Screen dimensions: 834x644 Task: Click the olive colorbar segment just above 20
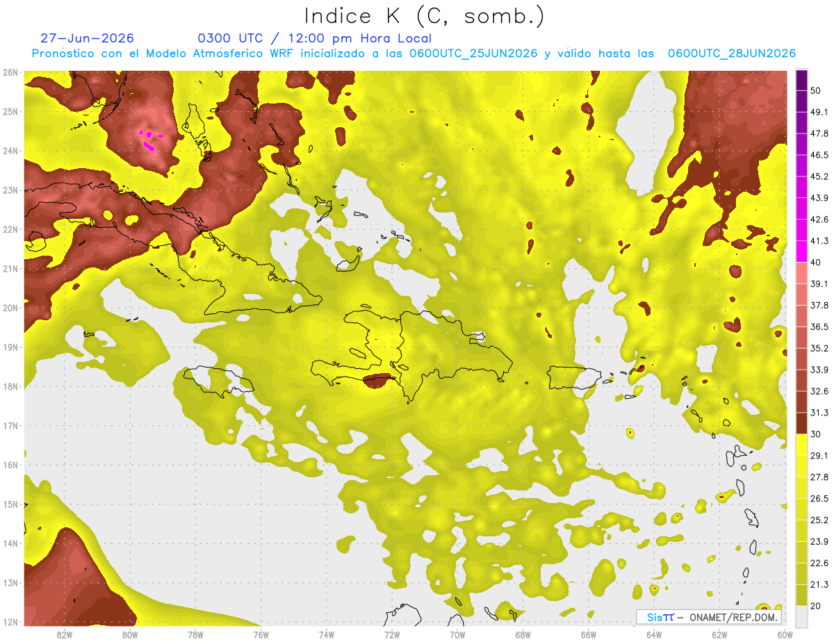pyautogui.click(x=802, y=595)
